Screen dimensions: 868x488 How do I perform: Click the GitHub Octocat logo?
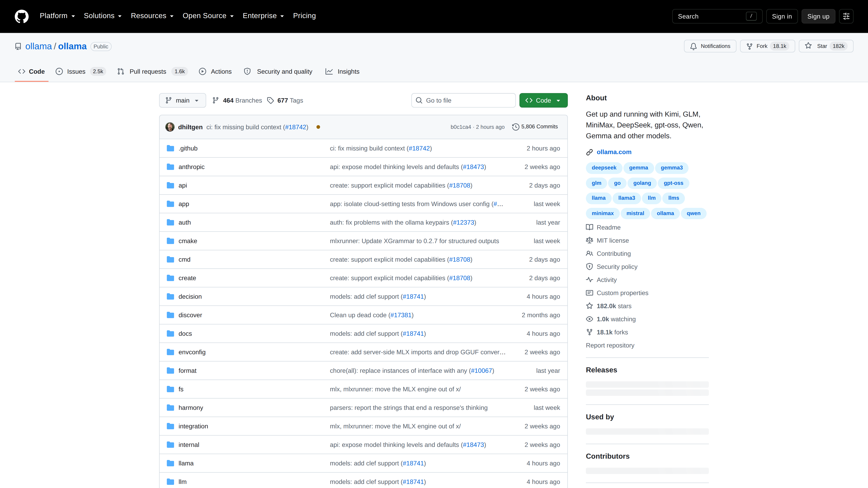click(x=21, y=16)
